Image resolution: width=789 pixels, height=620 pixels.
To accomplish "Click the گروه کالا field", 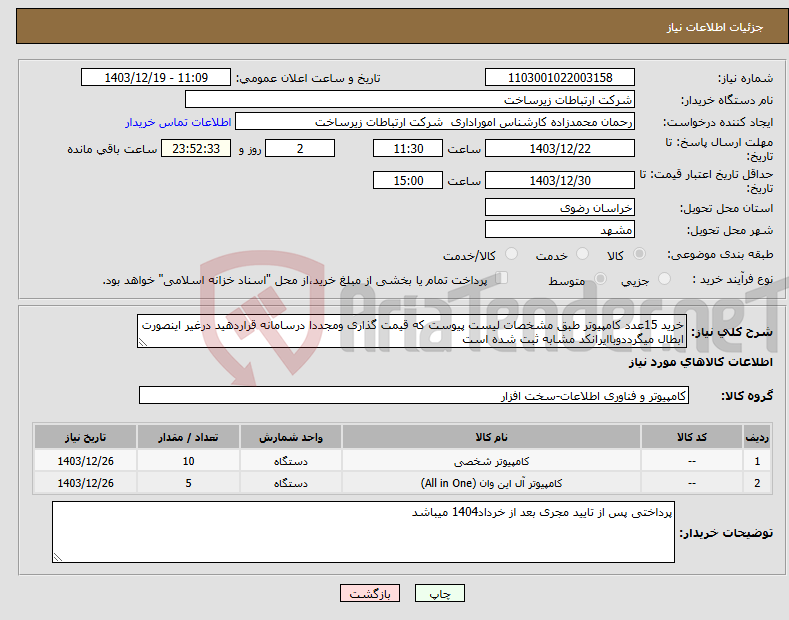I will point(414,396).
